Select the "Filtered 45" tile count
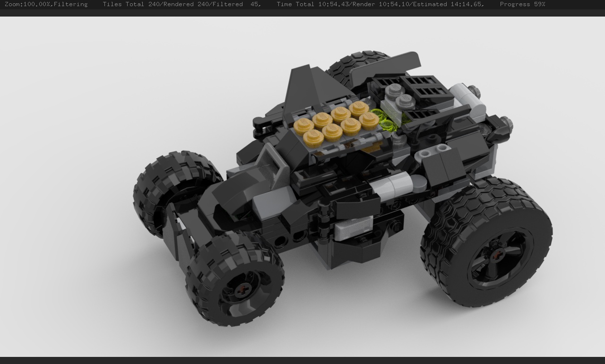Image resolution: width=605 pixels, height=364 pixels. [237, 4]
